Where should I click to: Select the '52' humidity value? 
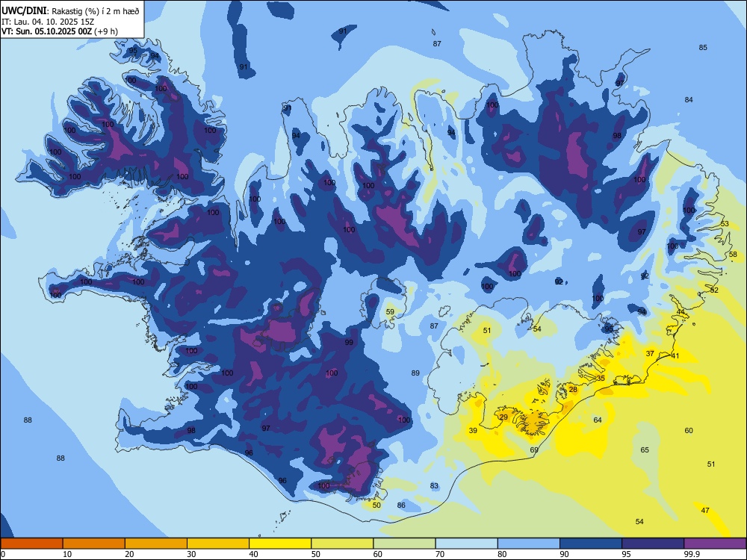(714, 290)
